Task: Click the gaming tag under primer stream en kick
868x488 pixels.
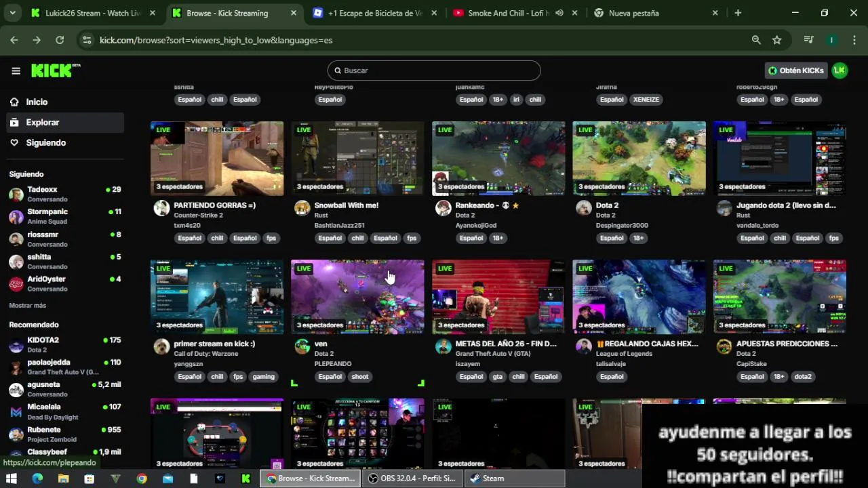Action: 263,377
